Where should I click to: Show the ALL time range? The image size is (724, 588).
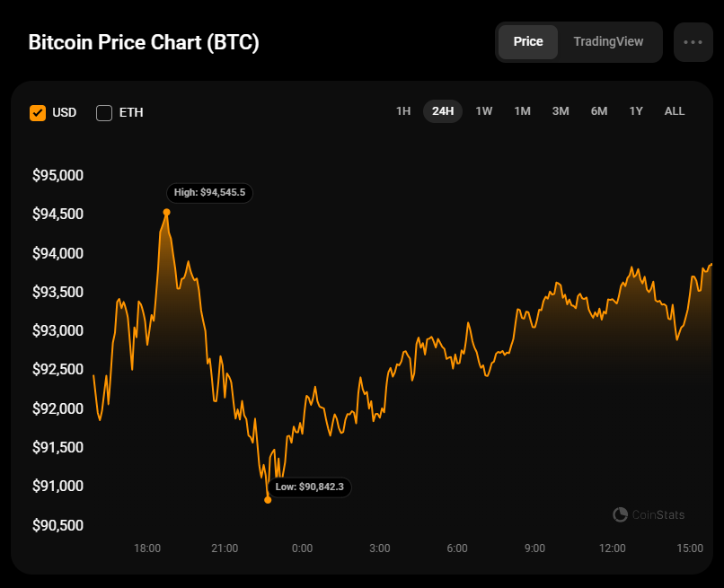pyautogui.click(x=675, y=111)
